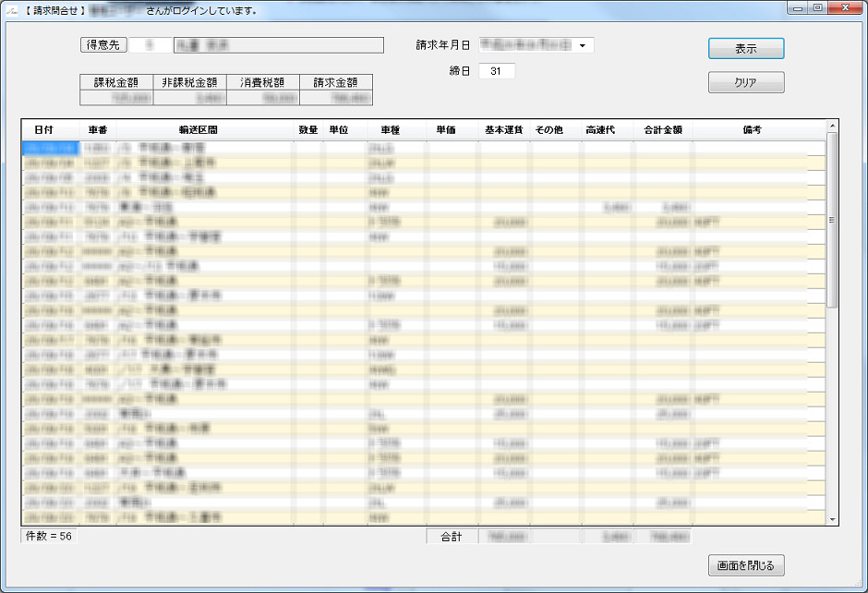Select the highlighted first date cell
The height and width of the screenshot is (593, 868).
pos(50,148)
